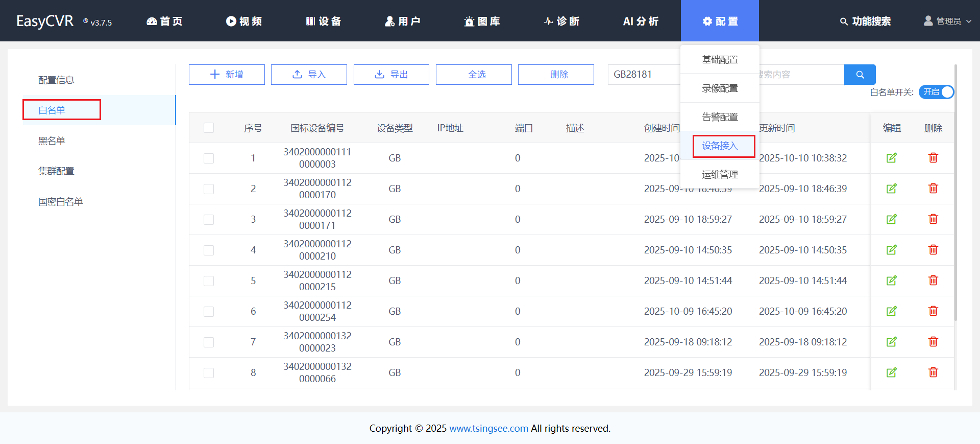This screenshot has width=980, height=444.
Task: Open 国密白名单 in the sidebar
Action: [x=61, y=202]
